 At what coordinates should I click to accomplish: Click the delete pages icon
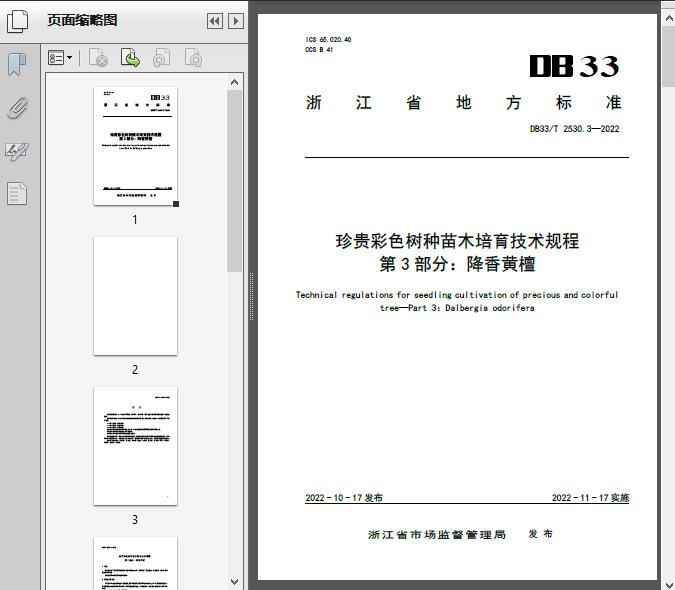(x=98, y=59)
